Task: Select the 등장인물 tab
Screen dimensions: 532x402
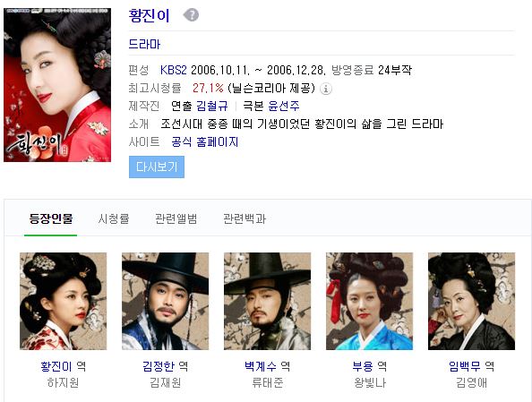Action: click(x=51, y=218)
